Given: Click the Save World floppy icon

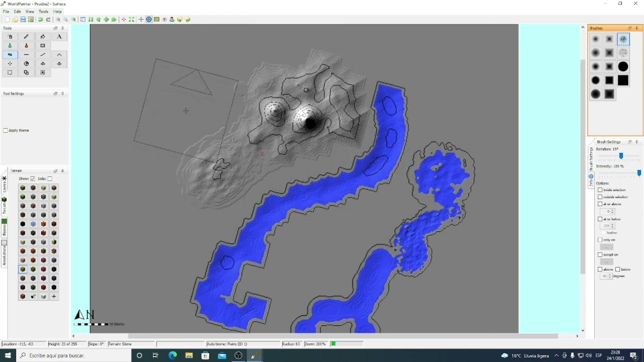Looking at the screenshot, I should [x=23, y=20].
